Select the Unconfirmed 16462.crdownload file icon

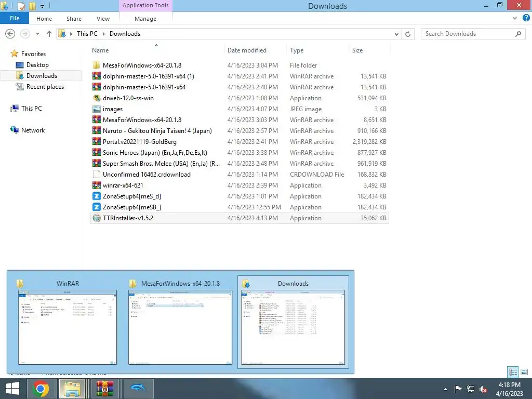pos(97,175)
